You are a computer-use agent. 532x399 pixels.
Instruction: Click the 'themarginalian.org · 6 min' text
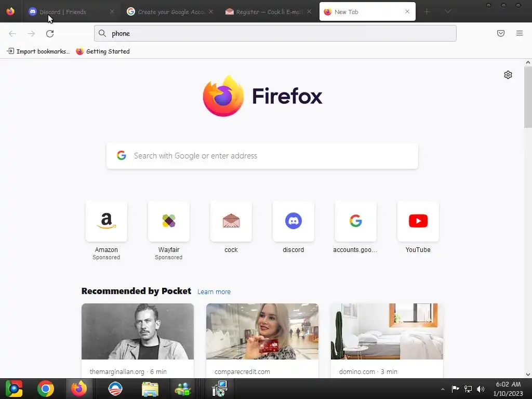coord(128,371)
